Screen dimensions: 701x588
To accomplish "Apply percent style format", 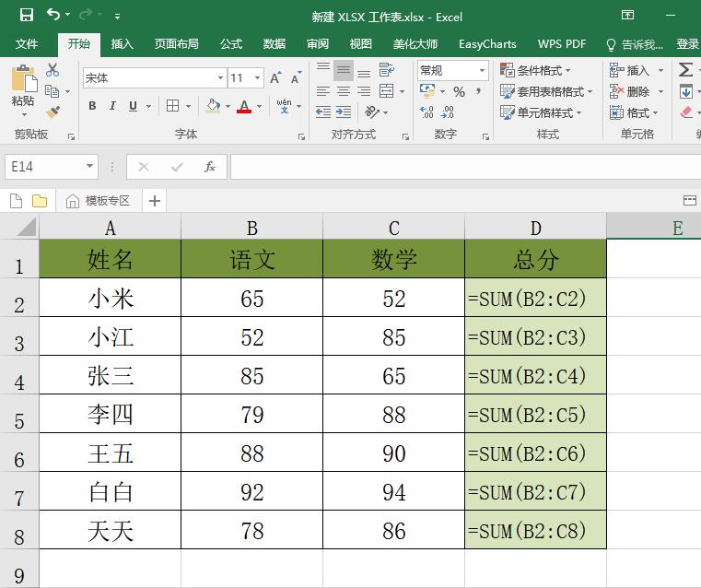I will click(x=459, y=91).
